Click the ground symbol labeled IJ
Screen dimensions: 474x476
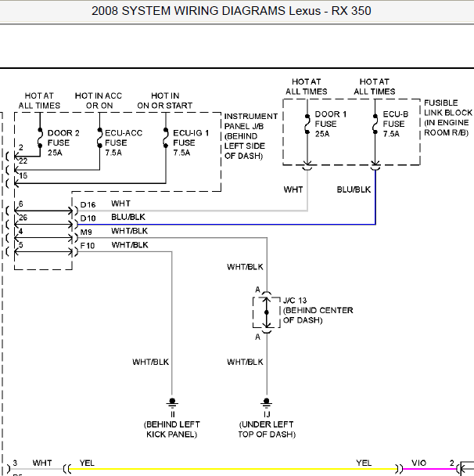tap(266, 403)
